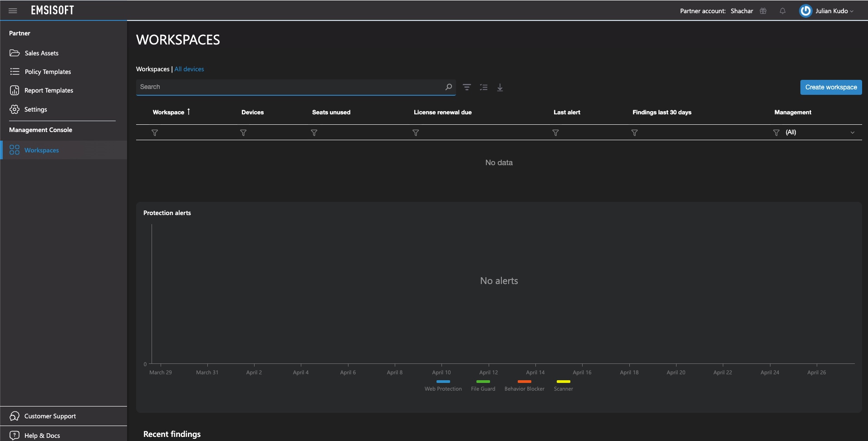Click the search magnifier icon

coord(448,87)
